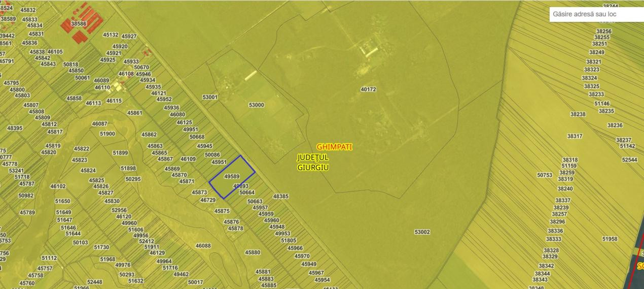The width and height of the screenshot is (644, 289).
Task: Click the GHIMPATI locality label
Action: [x=334, y=147]
